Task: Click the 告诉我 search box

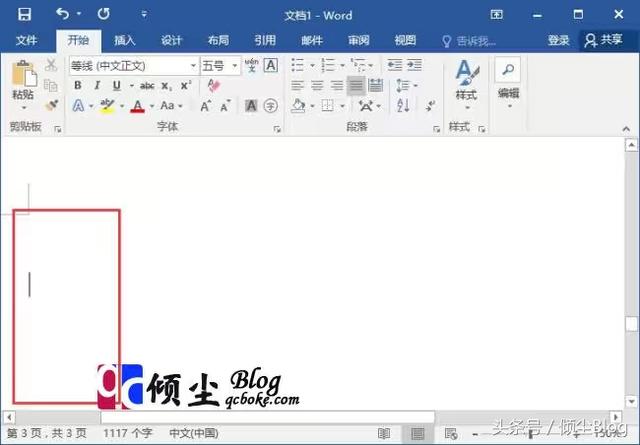Action: (x=469, y=41)
